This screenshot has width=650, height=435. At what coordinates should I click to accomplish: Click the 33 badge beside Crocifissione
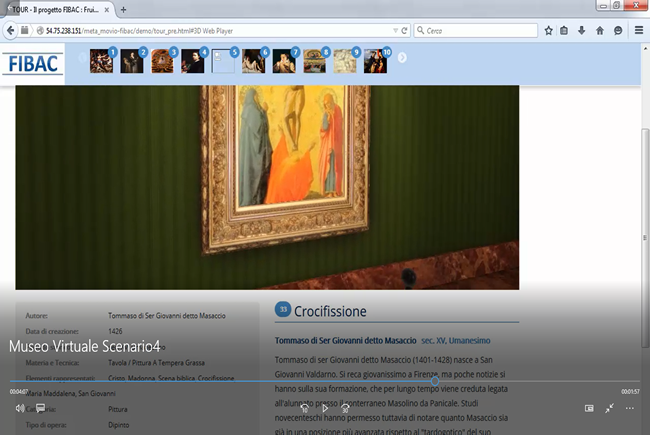pos(283,309)
